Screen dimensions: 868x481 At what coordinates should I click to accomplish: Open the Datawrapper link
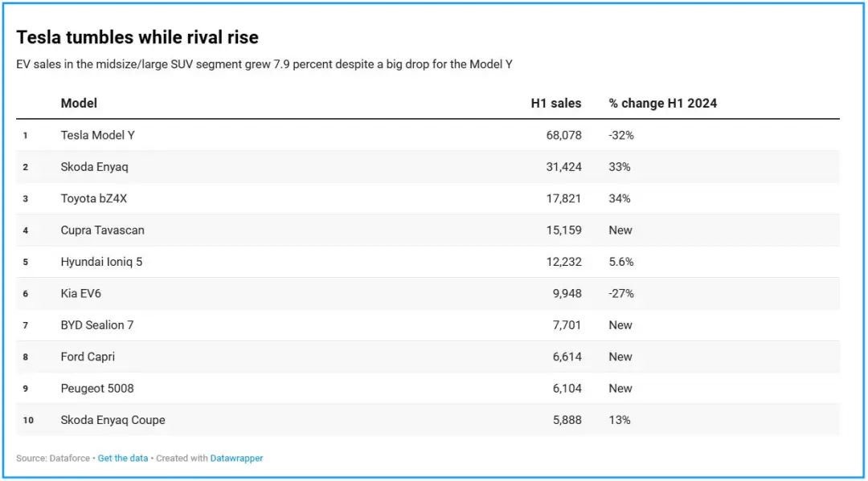236,459
